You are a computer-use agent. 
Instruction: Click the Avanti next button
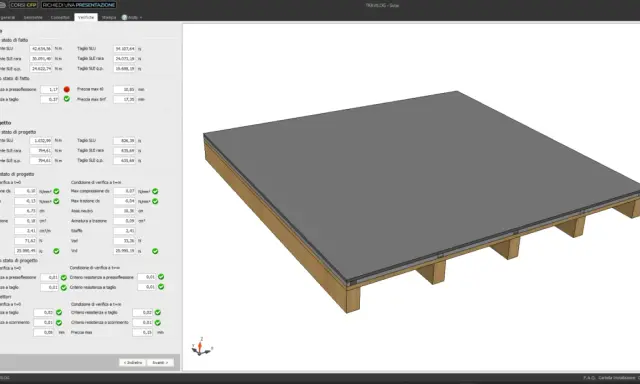click(x=160, y=362)
